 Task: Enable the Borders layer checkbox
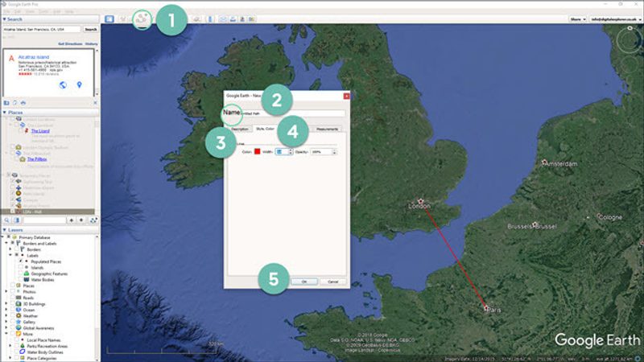click(x=16, y=249)
